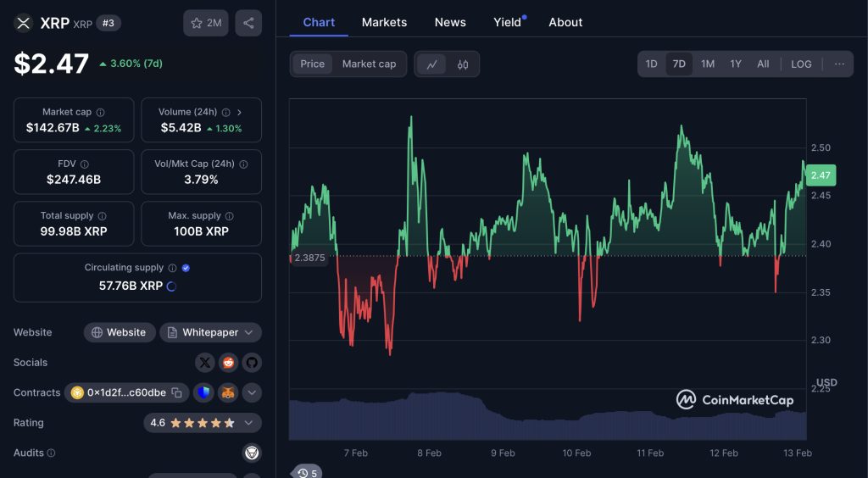The height and width of the screenshot is (478, 868).
Task: Set chart range to 7D
Action: click(x=679, y=64)
